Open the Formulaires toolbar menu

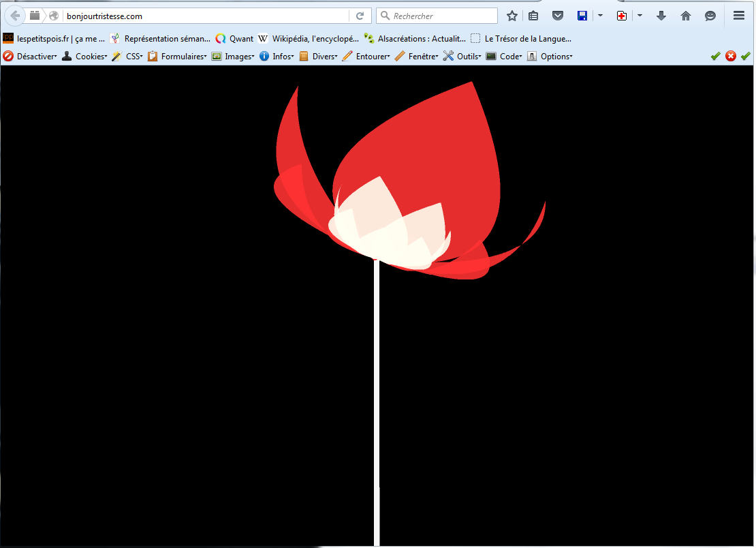tap(178, 57)
